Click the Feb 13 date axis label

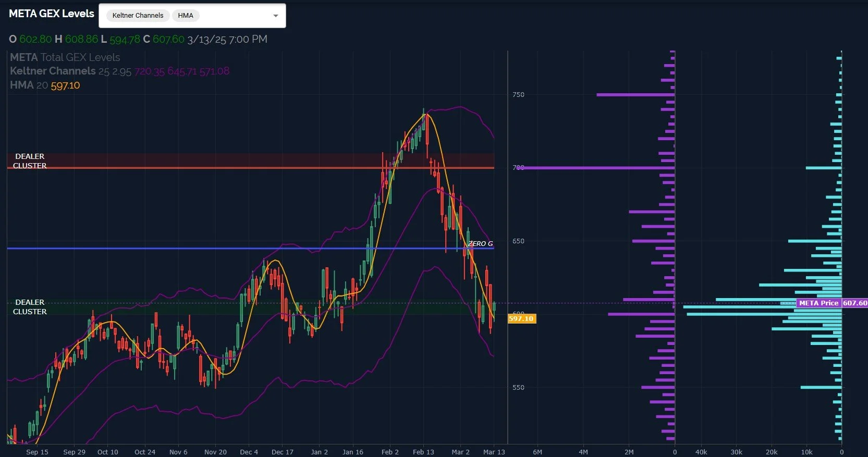click(423, 452)
